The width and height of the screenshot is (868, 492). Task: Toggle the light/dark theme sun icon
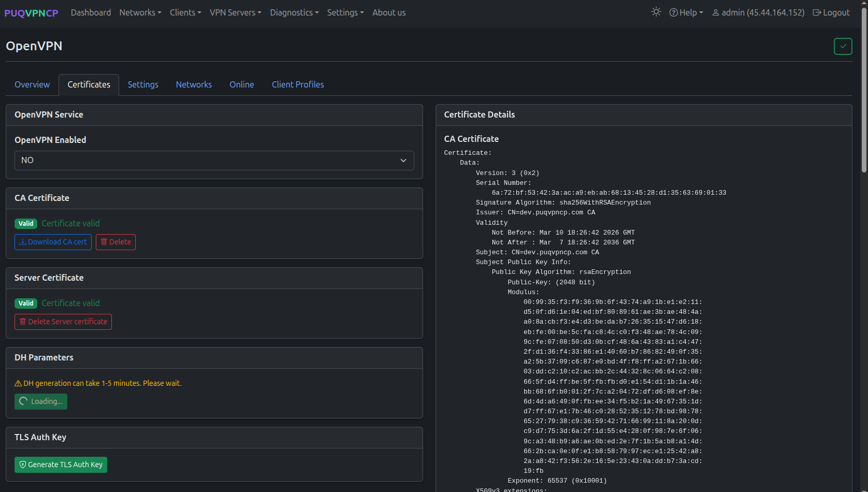(x=656, y=12)
